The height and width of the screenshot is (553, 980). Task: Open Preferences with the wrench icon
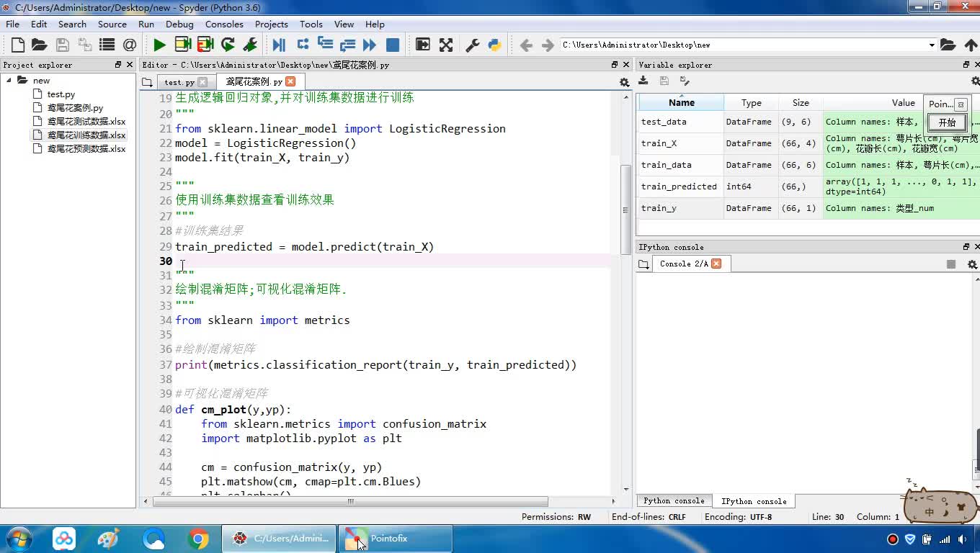click(473, 45)
